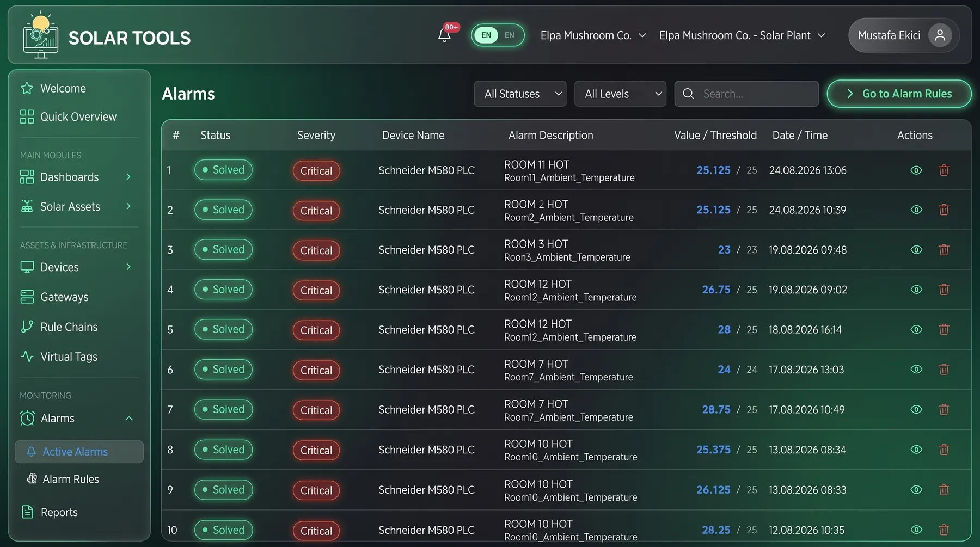Image resolution: width=980 pixels, height=547 pixels.
Task: Click Critical severity badge in row 2
Action: pyautogui.click(x=316, y=211)
